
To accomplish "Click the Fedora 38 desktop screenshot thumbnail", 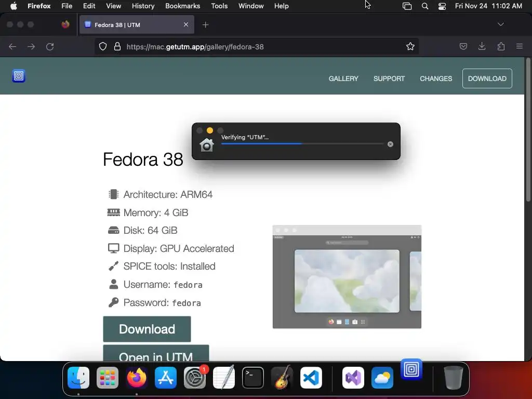I will [x=347, y=276].
